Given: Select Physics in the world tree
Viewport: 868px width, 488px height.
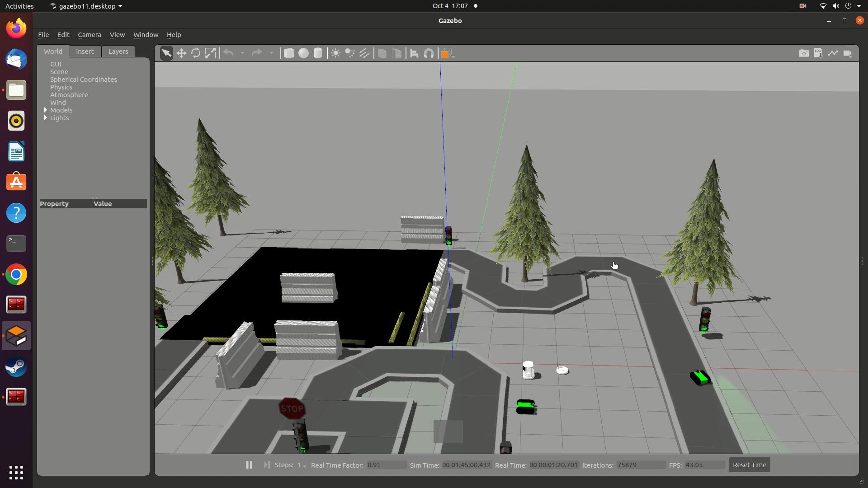Looking at the screenshot, I should point(61,87).
